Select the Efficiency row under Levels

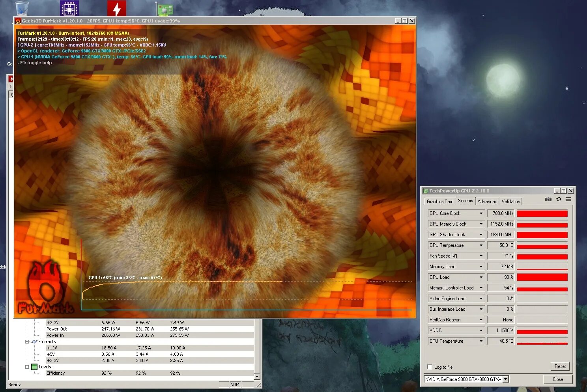point(150,373)
